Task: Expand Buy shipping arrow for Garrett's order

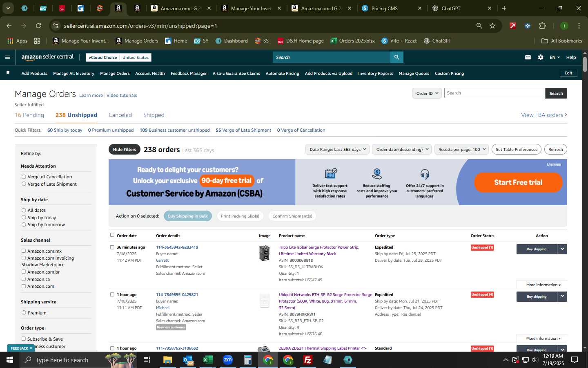Action: tap(562, 249)
